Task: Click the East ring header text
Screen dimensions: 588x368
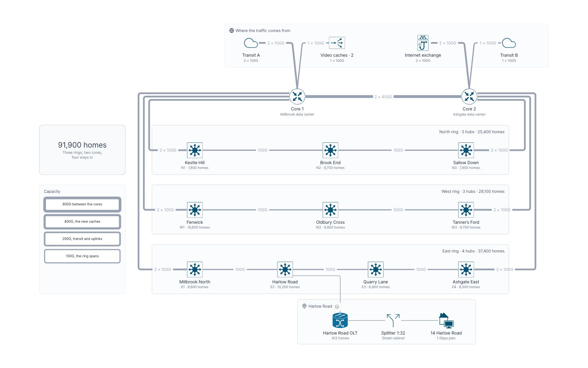Action: coord(473,251)
